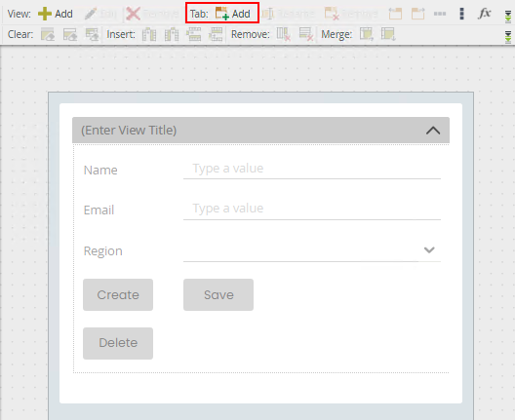
Task: Open the fx expressions editor
Action: pyautogui.click(x=485, y=14)
